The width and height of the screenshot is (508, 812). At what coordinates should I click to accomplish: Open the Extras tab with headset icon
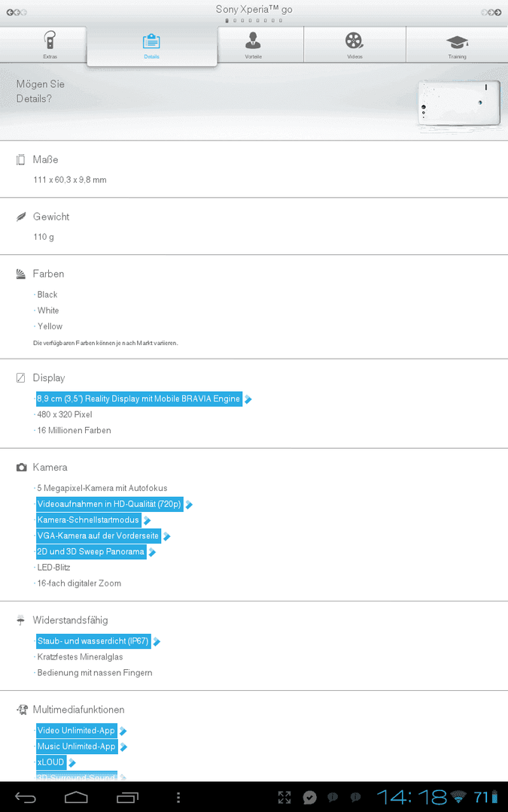pyautogui.click(x=50, y=45)
